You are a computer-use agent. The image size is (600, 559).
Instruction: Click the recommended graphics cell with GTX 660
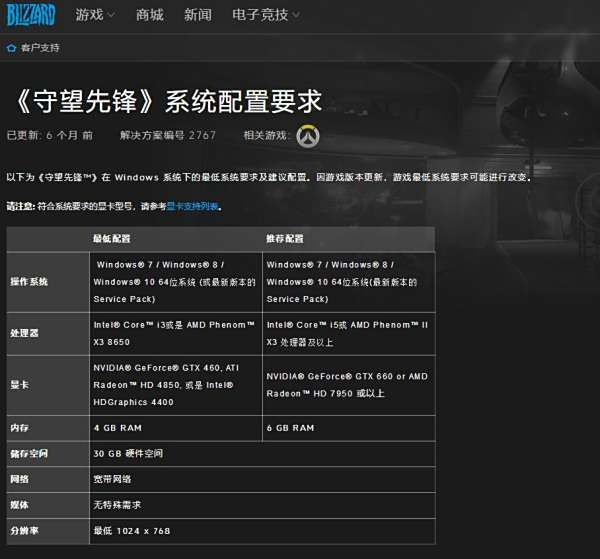pos(349,385)
